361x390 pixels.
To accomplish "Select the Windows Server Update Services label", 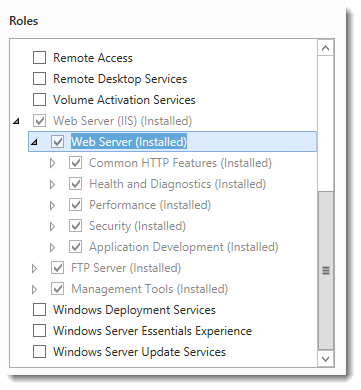I will 139,352.
